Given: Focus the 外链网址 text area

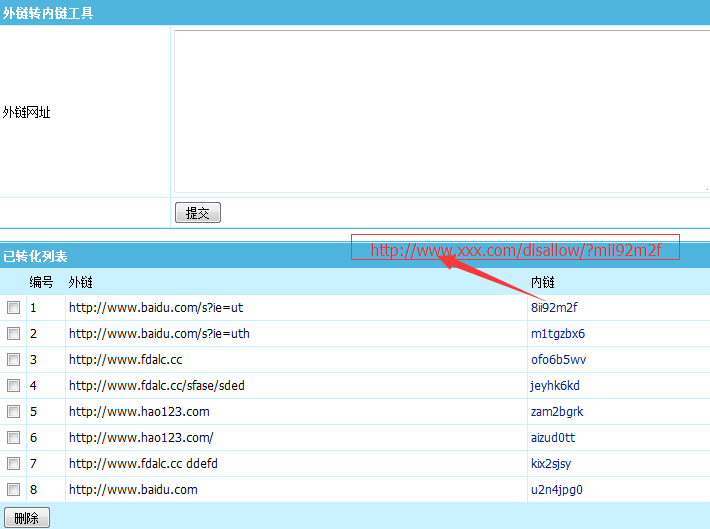Looking at the screenshot, I should coord(441,111).
